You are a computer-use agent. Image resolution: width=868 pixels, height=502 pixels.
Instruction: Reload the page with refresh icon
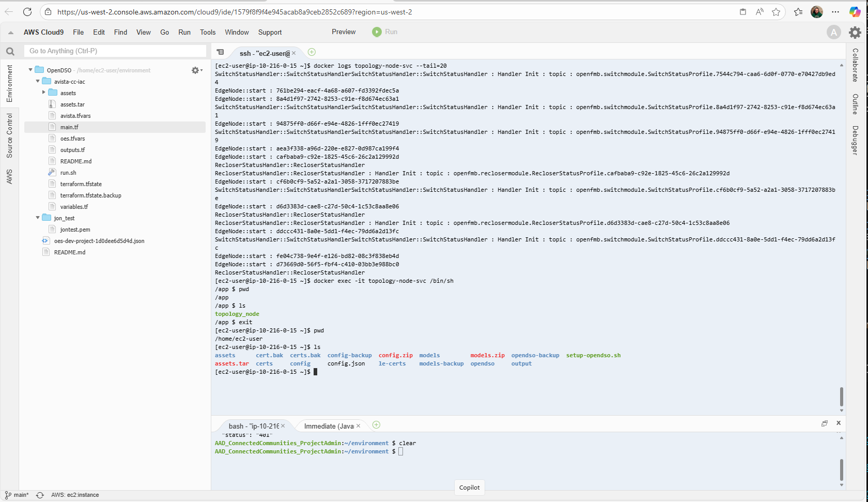[x=27, y=12]
